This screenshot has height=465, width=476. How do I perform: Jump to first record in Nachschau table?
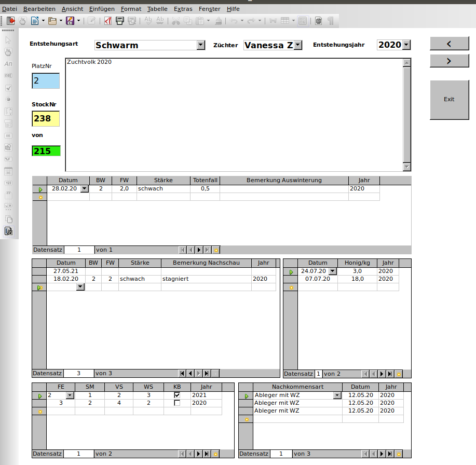[182, 373]
